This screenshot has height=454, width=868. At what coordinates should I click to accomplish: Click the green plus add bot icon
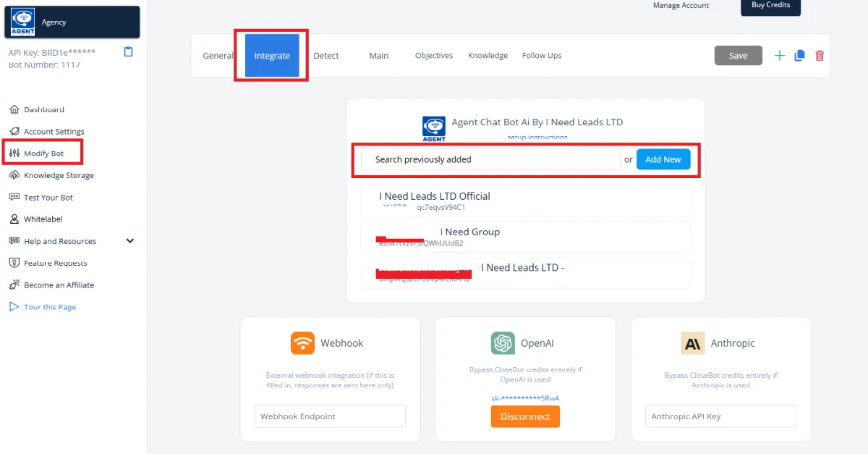pos(780,56)
